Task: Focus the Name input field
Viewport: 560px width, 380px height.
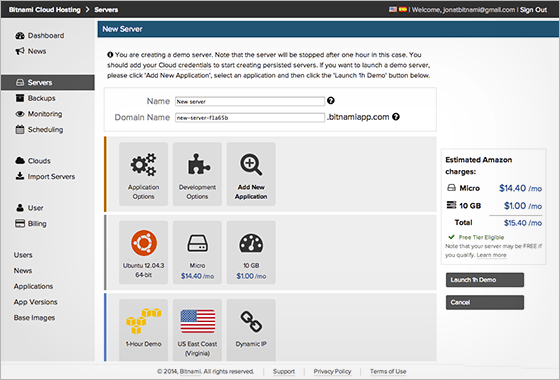Action: point(250,101)
